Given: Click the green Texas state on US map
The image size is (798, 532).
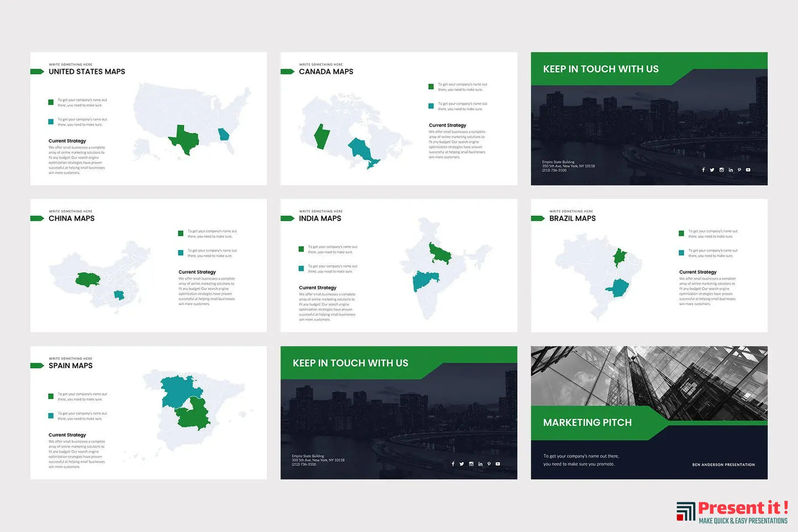Looking at the screenshot, I should coord(184,140).
